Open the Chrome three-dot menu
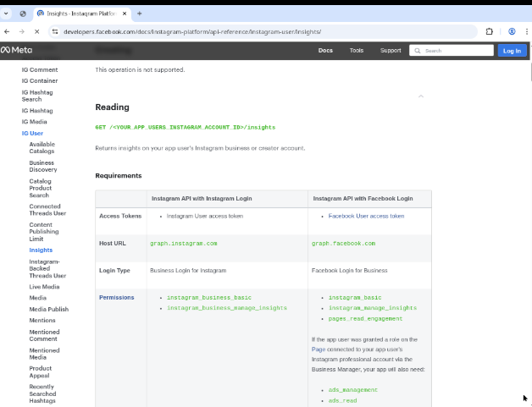The width and height of the screenshot is (532, 407). pos(525,31)
